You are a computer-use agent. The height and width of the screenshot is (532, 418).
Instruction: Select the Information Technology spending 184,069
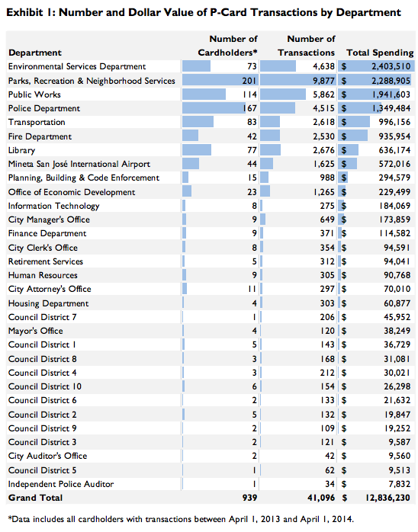coord(394,206)
